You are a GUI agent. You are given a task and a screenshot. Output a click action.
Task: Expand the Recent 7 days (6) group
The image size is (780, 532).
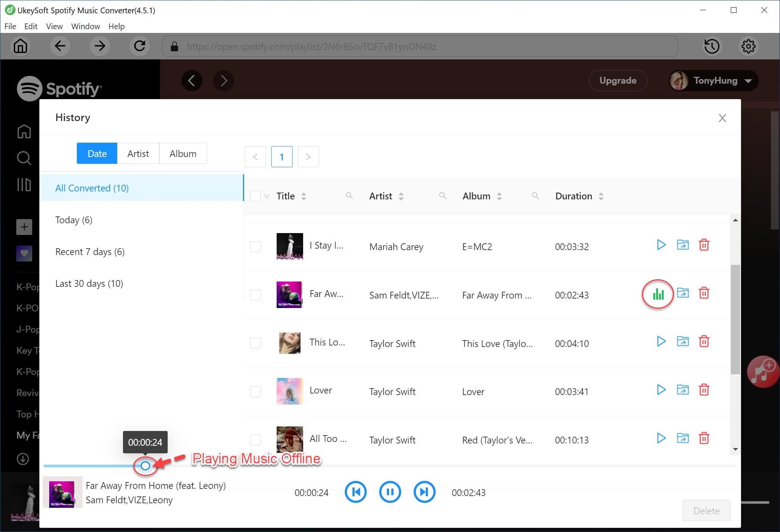click(x=89, y=252)
